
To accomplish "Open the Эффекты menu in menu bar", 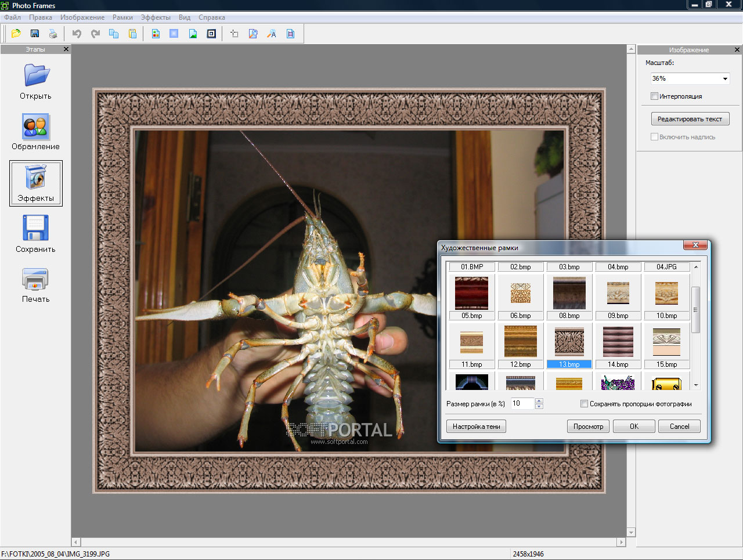I will pos(156,17).
